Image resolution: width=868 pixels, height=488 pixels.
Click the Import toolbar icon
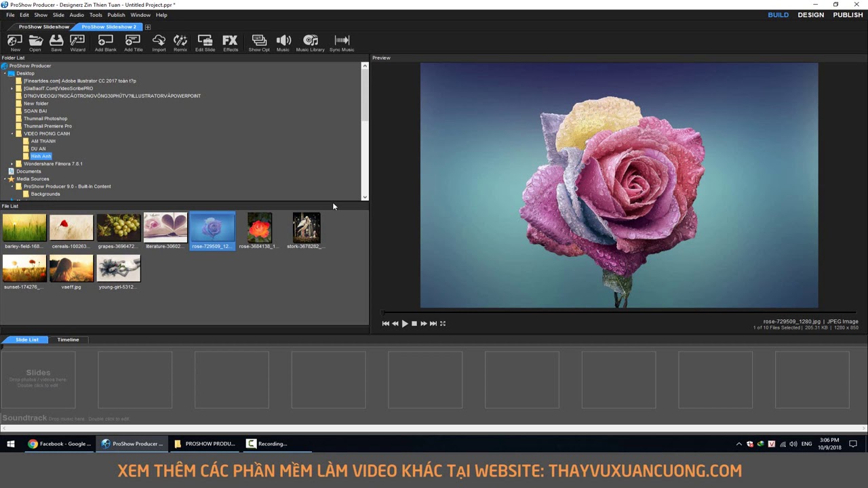point(159,43)
